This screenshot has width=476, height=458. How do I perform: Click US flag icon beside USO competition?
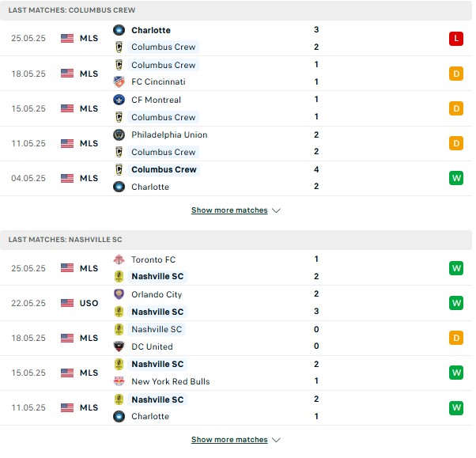coord(67,303)
